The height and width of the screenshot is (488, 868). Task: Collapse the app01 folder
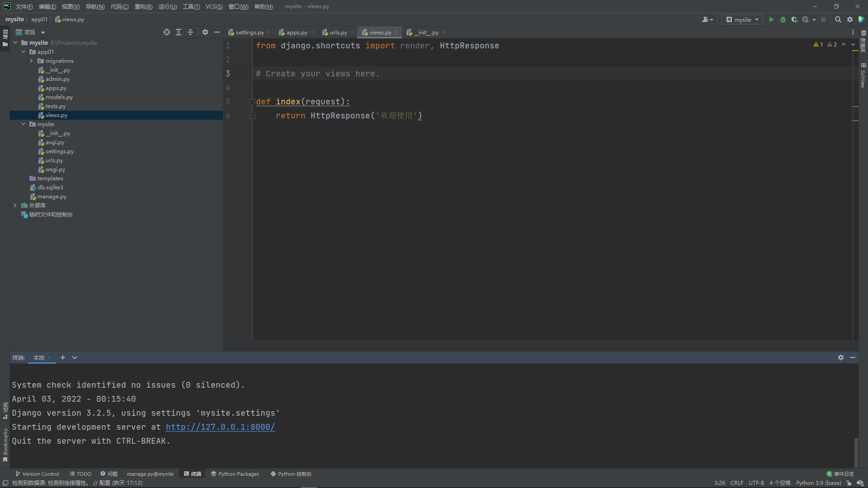point(23,52)
